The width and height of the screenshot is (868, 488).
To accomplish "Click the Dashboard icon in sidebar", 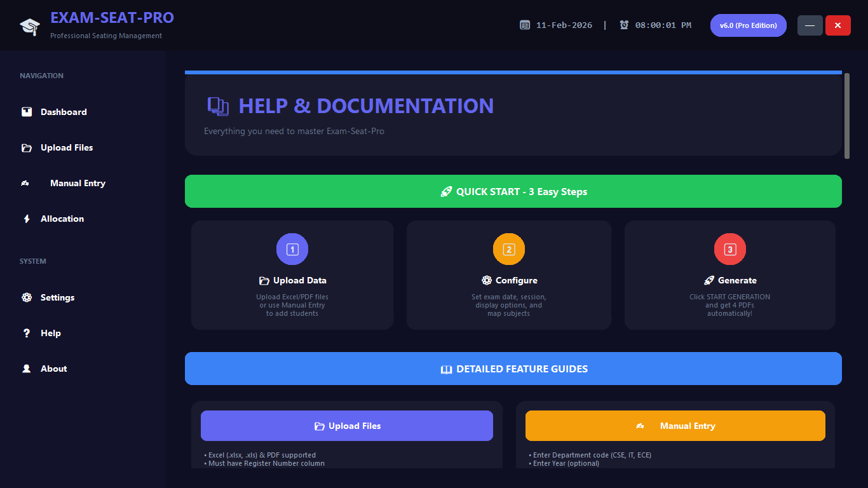I will (27, 112).
